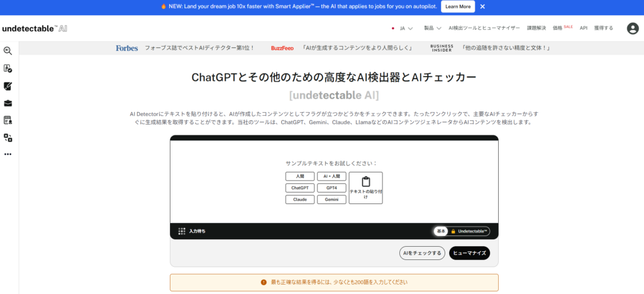The height and width of the screenshot is (294, 644).
Task: Click the red SALE label next to 価格
Action: click(x=569, y=26)
